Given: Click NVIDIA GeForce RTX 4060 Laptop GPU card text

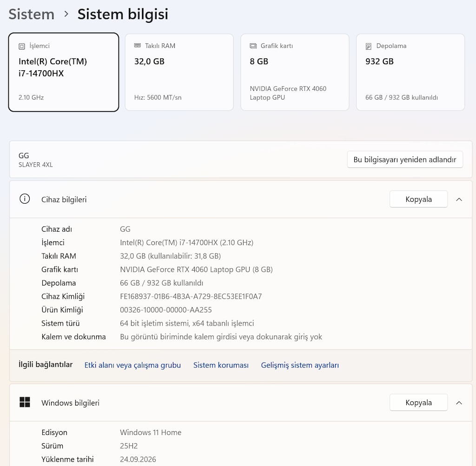Looking at the screenshot, I should pyautogui.click(x=288, y=93).
